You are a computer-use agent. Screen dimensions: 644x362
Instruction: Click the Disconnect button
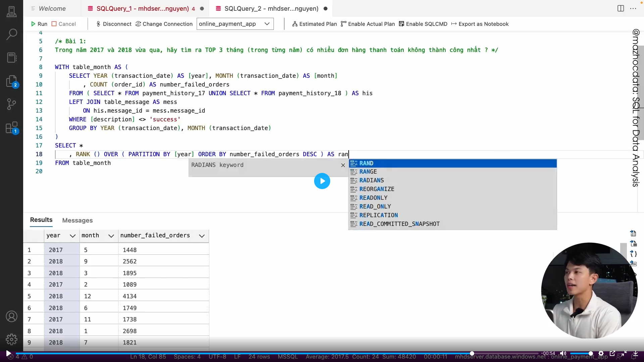114,24
